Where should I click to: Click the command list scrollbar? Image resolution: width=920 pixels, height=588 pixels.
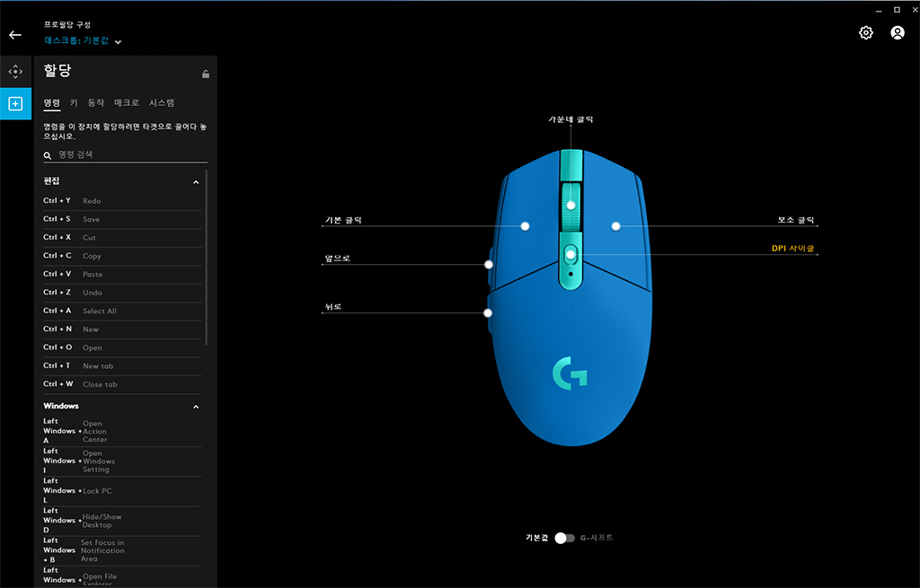(x=206, y=257)
